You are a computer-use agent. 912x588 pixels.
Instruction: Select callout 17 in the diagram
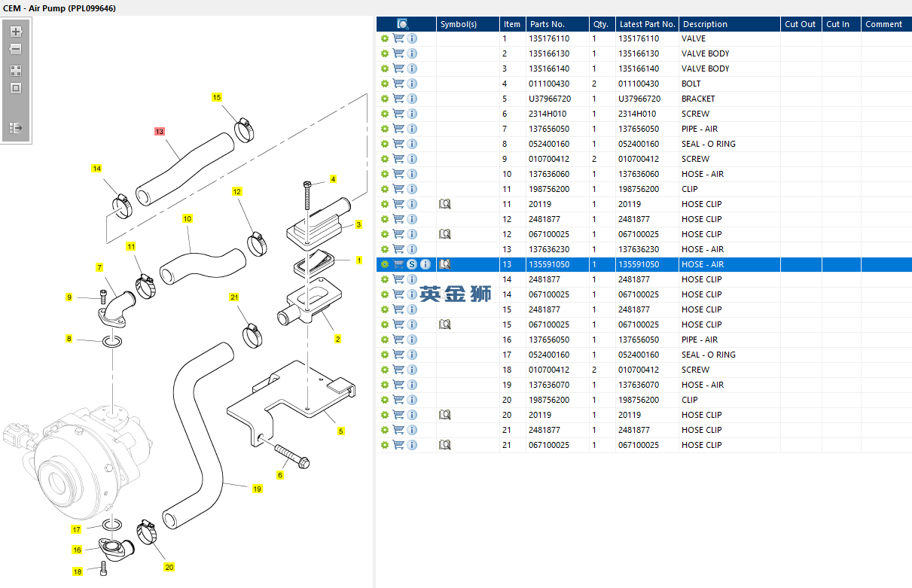76,530
